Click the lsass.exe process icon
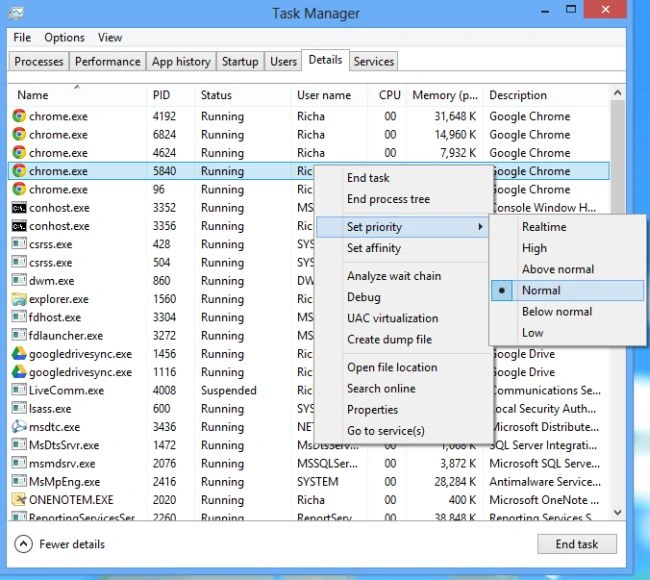The height and width of the screenshot is (580, 650). click(19, 408)
